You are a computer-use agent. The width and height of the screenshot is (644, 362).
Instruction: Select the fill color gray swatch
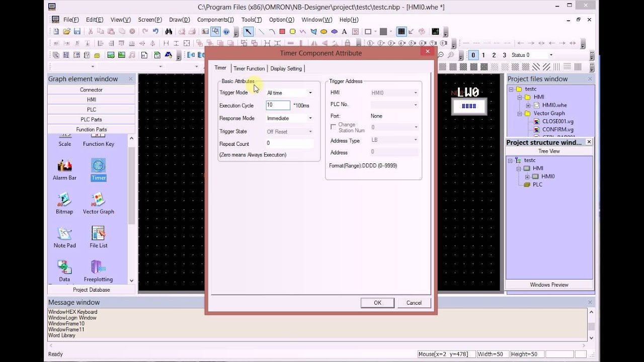coord(383,31)
